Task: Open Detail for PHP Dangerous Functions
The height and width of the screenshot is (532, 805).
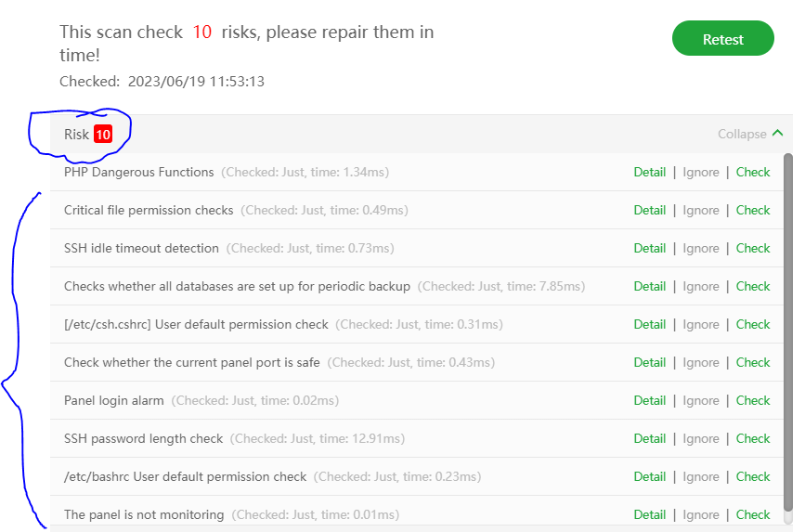Action: coord(649,172)
